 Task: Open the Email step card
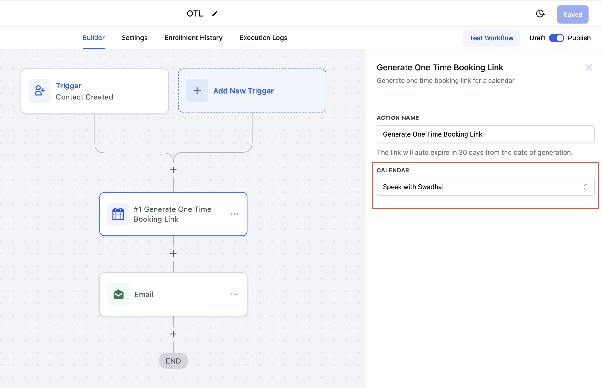[173, 294]
